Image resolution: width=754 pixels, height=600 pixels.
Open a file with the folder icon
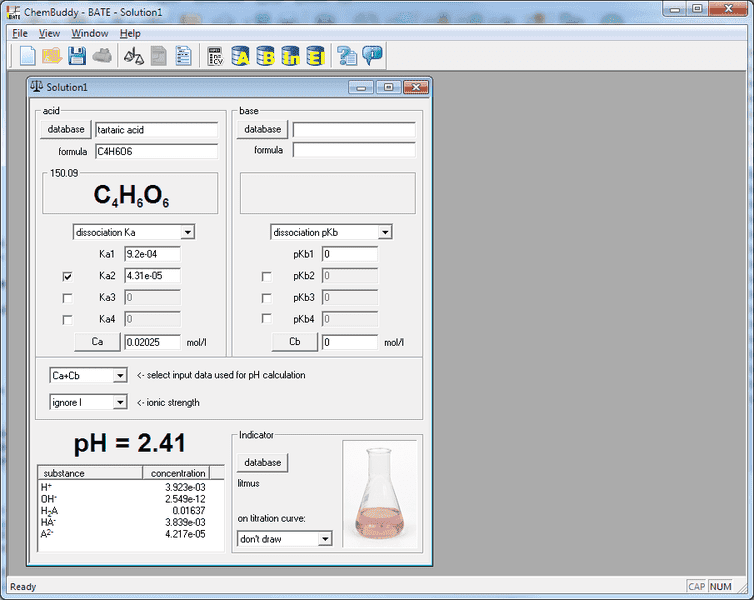coord(52,56)
